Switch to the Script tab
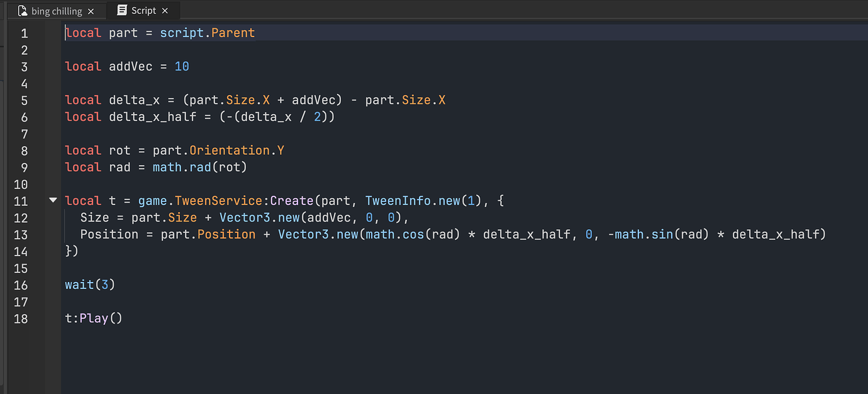The height and width of the screenshot is (394, 868). click(143, 11)
